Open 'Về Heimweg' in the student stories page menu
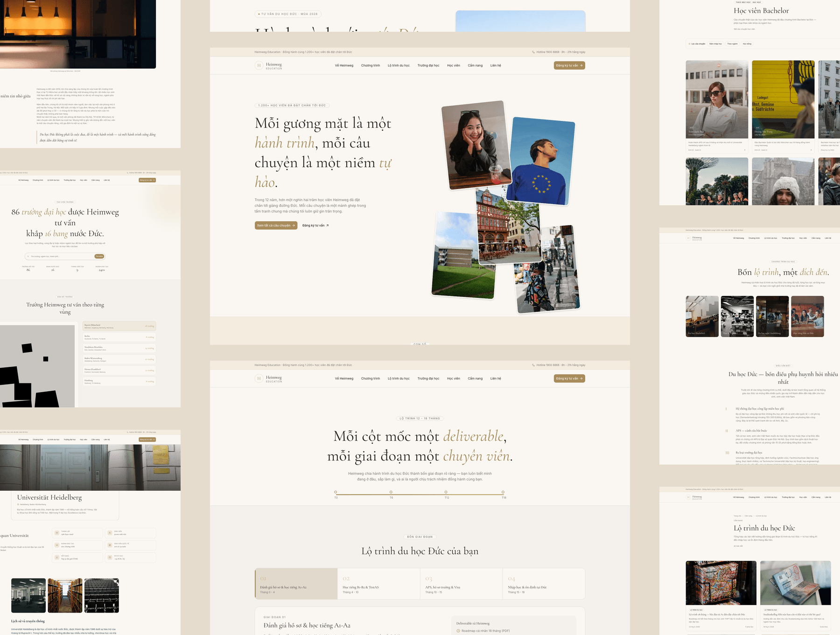This screenshot has height=635, width=840. click(x=344, y=65)
